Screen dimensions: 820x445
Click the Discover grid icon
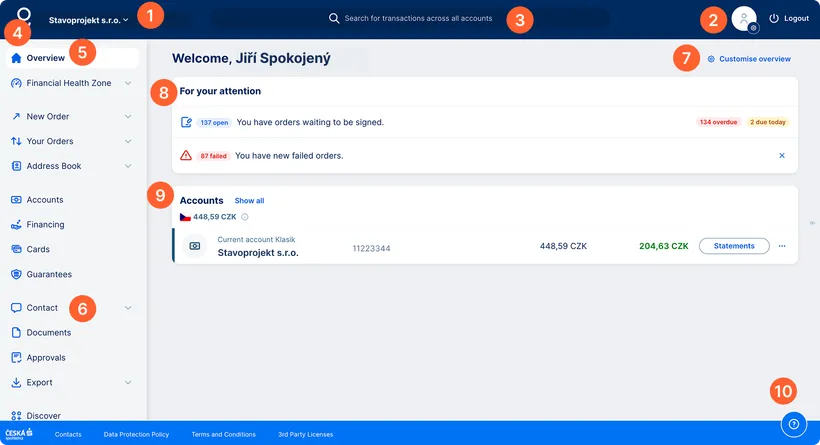tap(16, 416)
